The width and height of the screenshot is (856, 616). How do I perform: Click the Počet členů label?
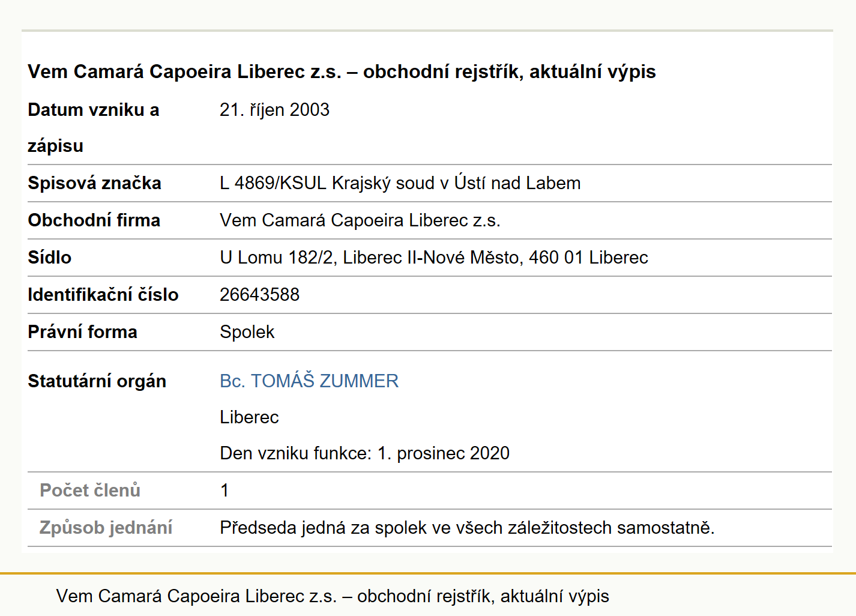(x=90, y=491)
